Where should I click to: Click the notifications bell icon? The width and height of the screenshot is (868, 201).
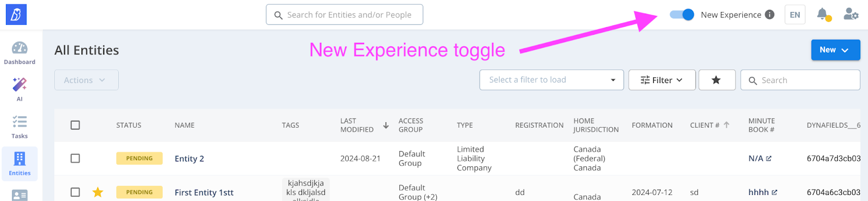[823, 15]
